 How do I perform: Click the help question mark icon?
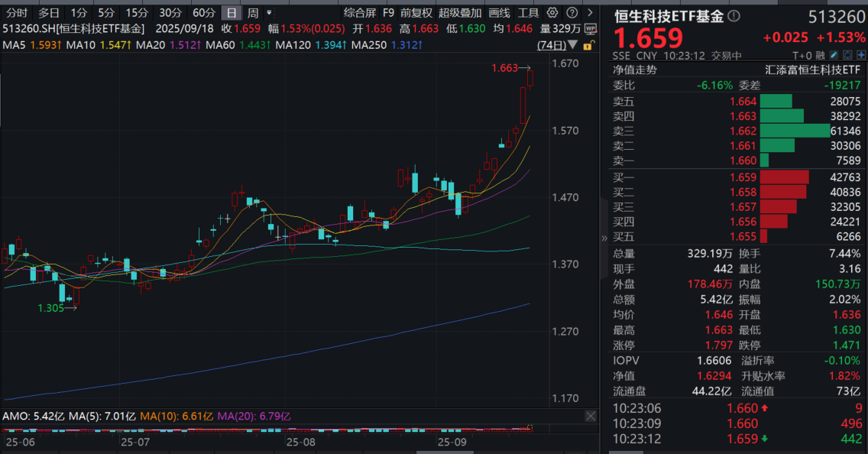pyautogui.click(x=572, y=12)
